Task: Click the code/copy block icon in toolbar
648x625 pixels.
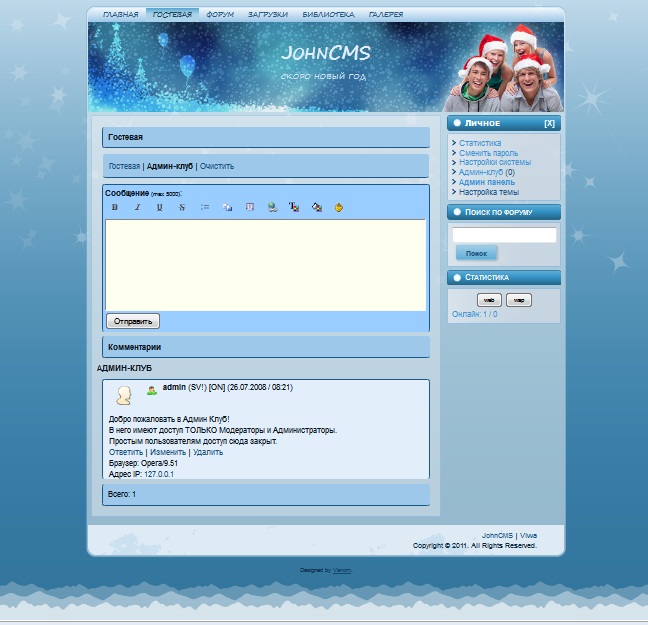Action: 227,207
